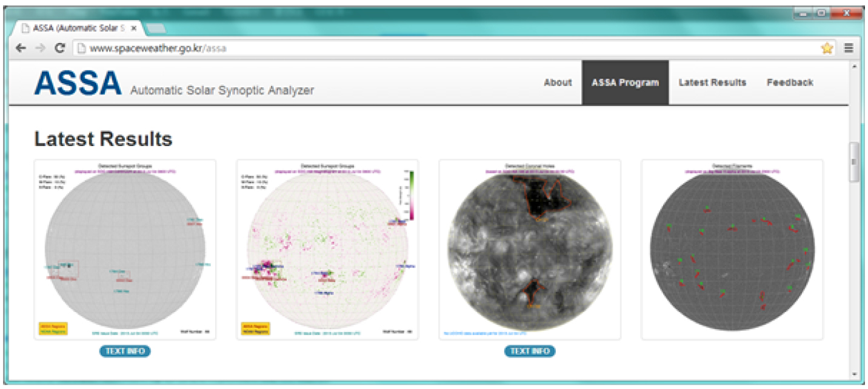Close the ASSA browser tab
This screenshot has height=389, width=868.
[134, 28]
